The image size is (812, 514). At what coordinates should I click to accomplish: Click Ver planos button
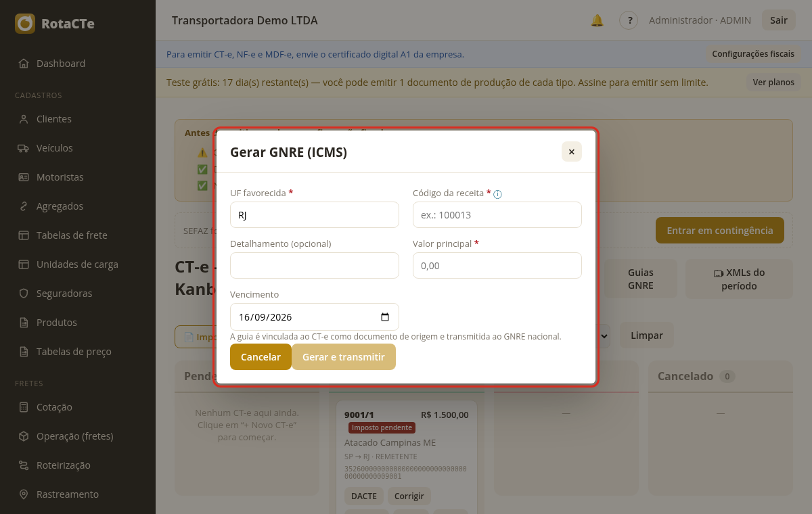(x=773, y=83)
